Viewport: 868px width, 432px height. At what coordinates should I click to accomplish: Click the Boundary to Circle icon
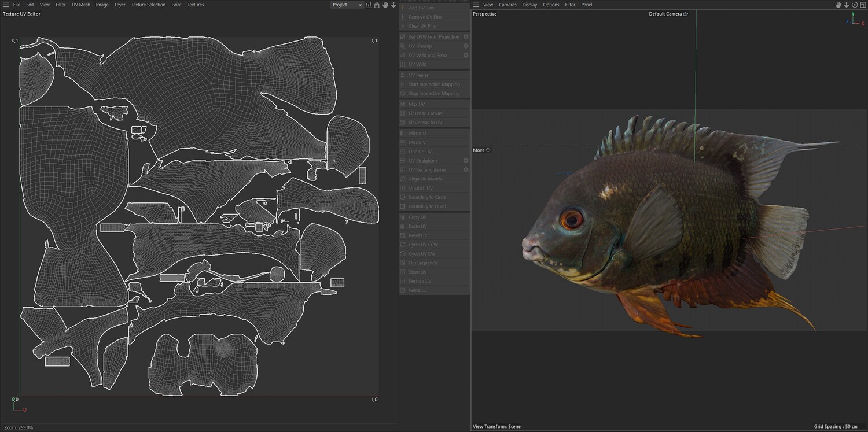click(x=403, y=197)
